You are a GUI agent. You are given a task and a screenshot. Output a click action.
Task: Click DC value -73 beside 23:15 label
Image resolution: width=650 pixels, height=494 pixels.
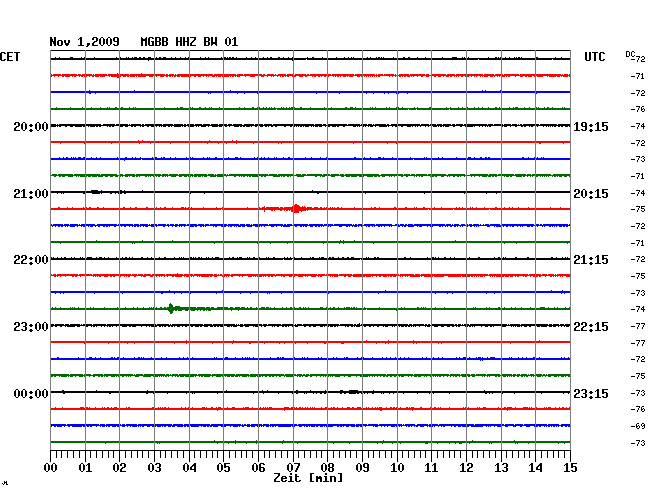[638, 393]
